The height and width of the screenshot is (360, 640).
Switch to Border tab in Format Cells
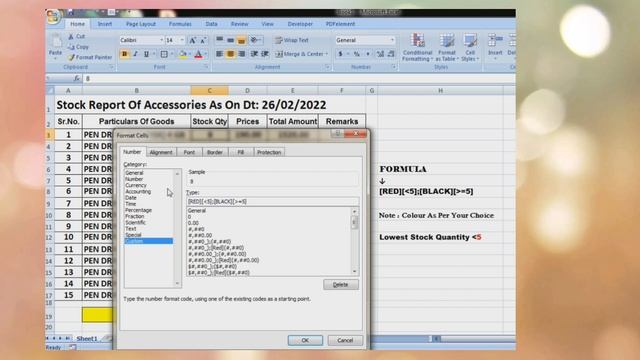click(215, 152)
